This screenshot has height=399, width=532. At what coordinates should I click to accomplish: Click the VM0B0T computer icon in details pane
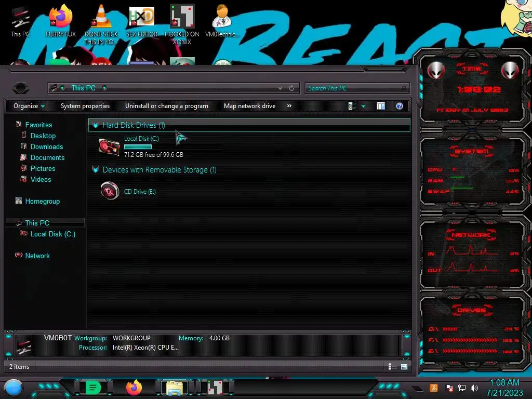pyautogui.click(x=24, y=345)
